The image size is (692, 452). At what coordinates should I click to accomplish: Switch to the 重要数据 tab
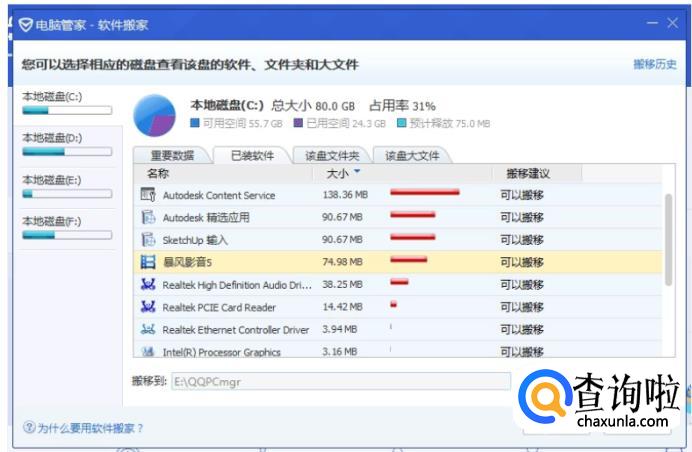[172, 155]
